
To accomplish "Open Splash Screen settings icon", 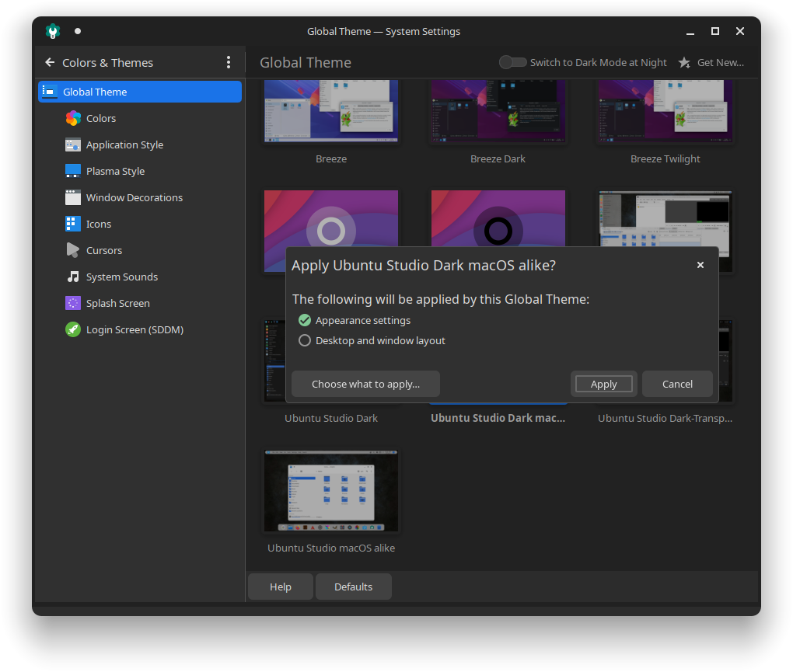I will tap(73, 303).
